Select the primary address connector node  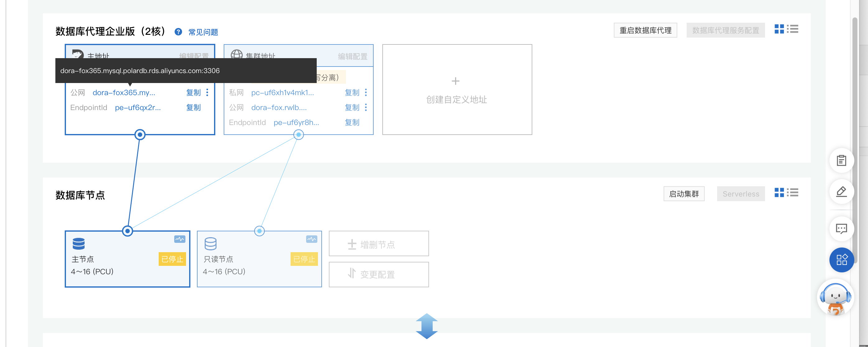click(x=140, y=135)
